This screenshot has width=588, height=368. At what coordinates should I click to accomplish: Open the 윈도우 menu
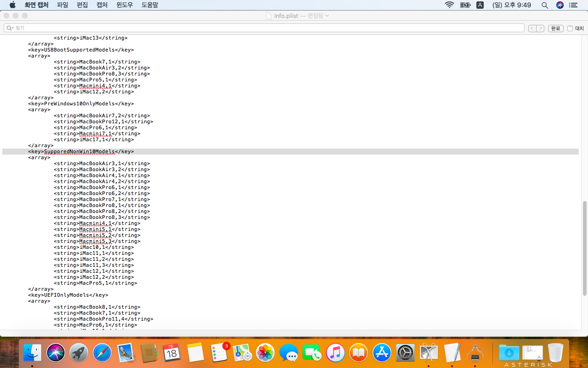(x=125, y=5)
